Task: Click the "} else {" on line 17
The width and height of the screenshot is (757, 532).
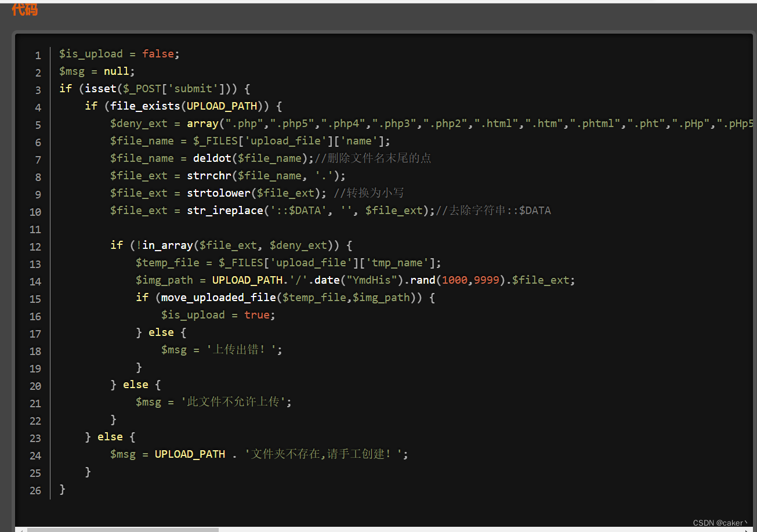Action: pos(161,332)
